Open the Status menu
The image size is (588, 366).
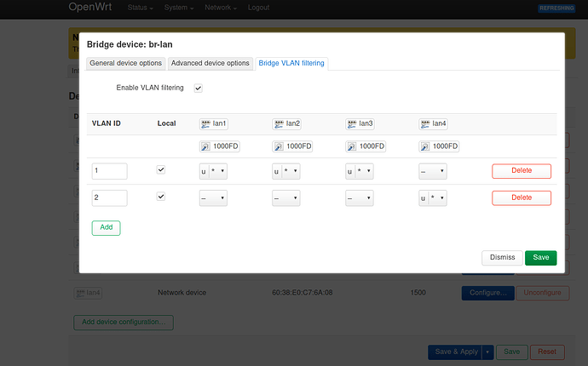(141, 8)
